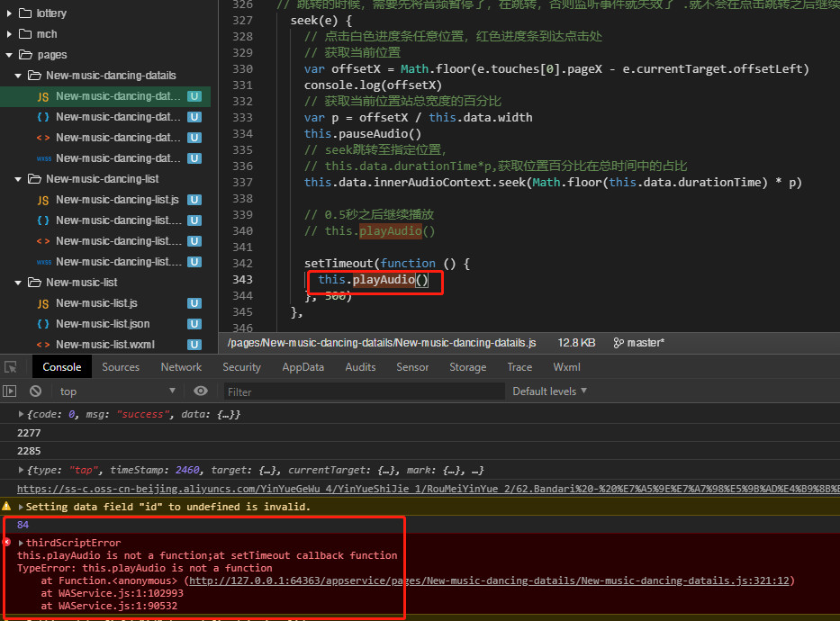Click the console log value 2285
The width and height of the screenshot is (840, 621).
29,451
